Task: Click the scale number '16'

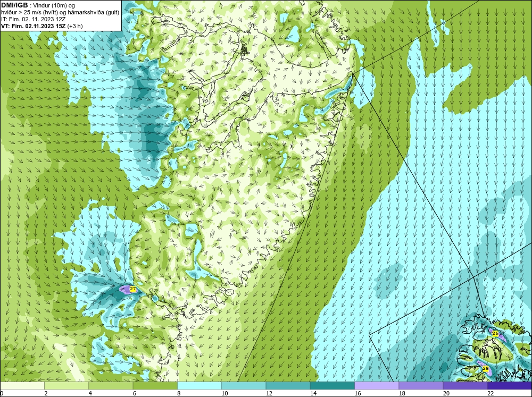Action: (x=358, y=393)
